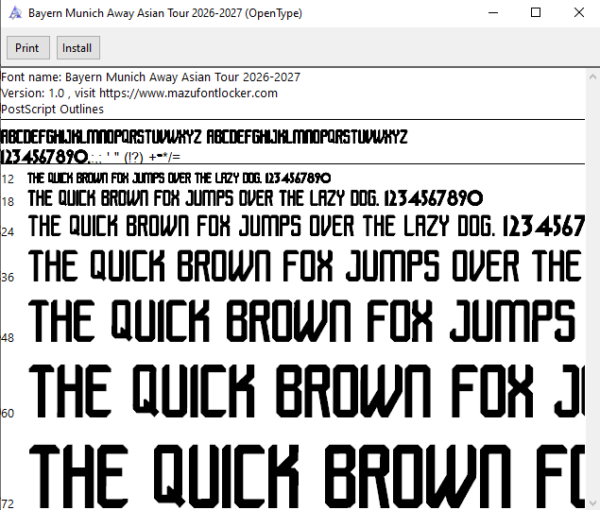Click the Install button
The height and width of the screenshot is (510, 600).
click(x=78, y=48)
